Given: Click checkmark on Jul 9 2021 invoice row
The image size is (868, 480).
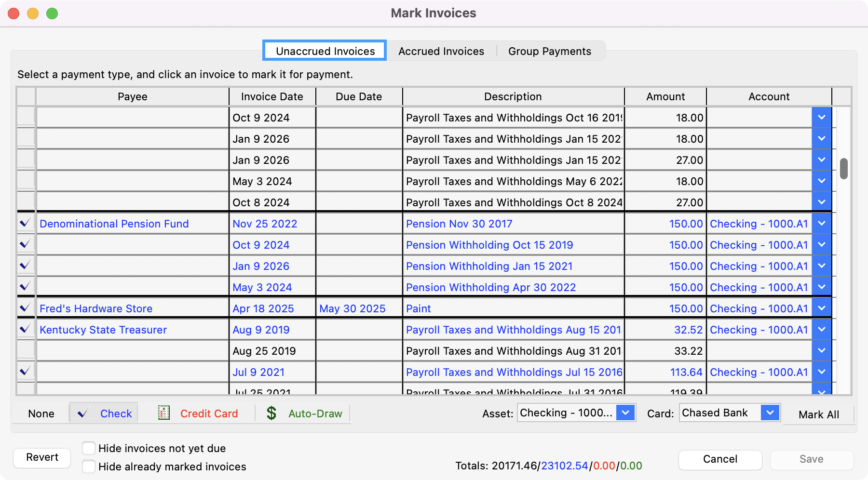Looking at the screenshot, I should (26, 372).
